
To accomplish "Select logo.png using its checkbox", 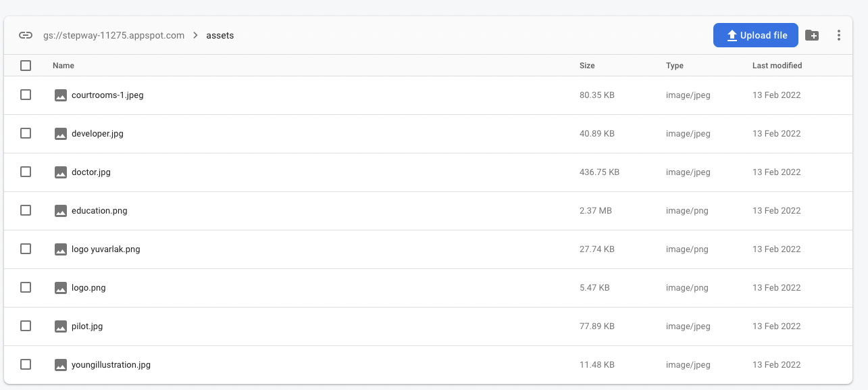I will (x=26, y=287).
